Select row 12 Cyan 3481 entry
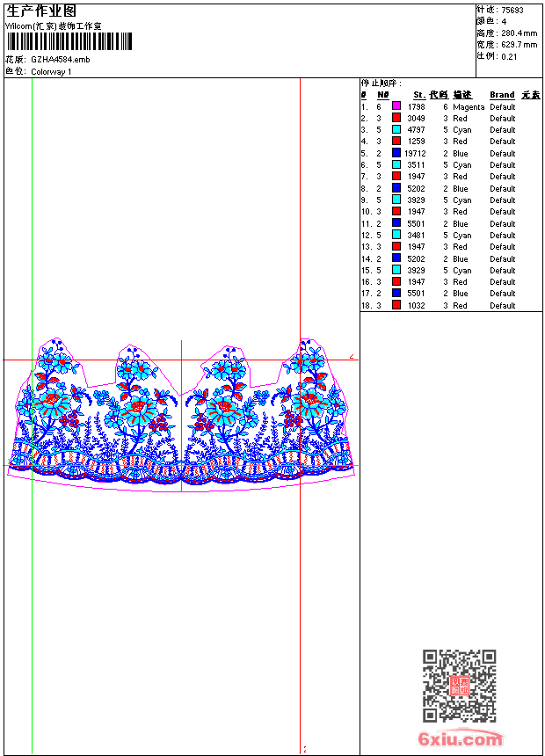This screenshot has width=545, height=756. [439, 236]
